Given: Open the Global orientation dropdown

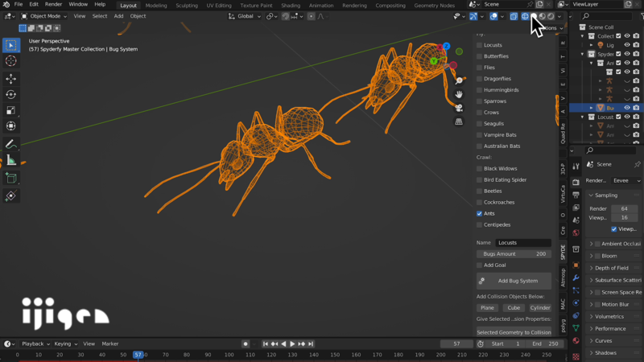Looking at the screenshot, I should (245, 16).
